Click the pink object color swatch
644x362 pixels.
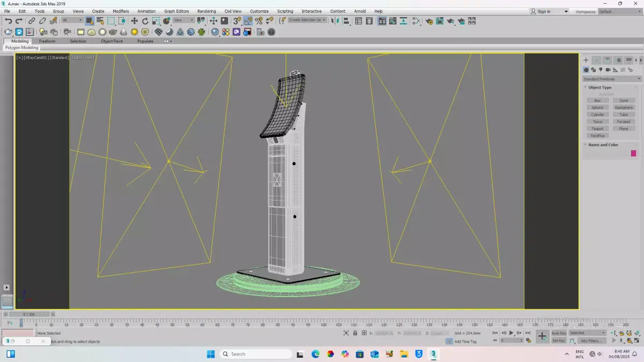point(633,153)
